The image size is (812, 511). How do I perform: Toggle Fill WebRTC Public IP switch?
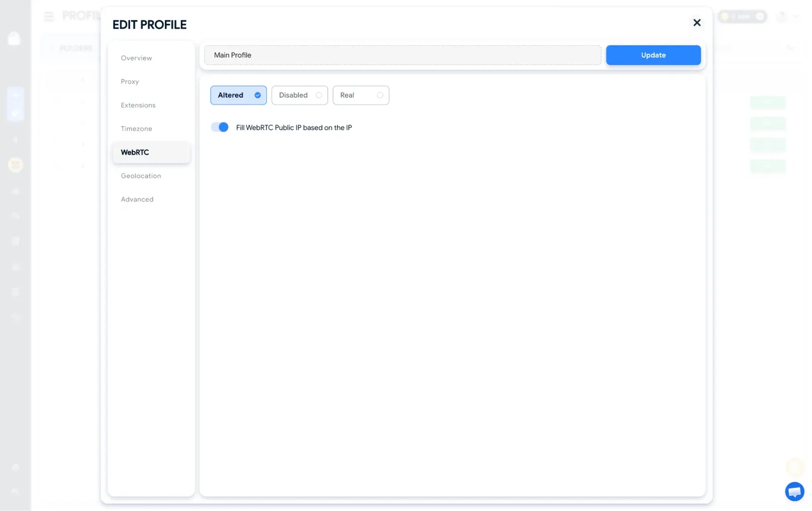(x=220, y=127)
